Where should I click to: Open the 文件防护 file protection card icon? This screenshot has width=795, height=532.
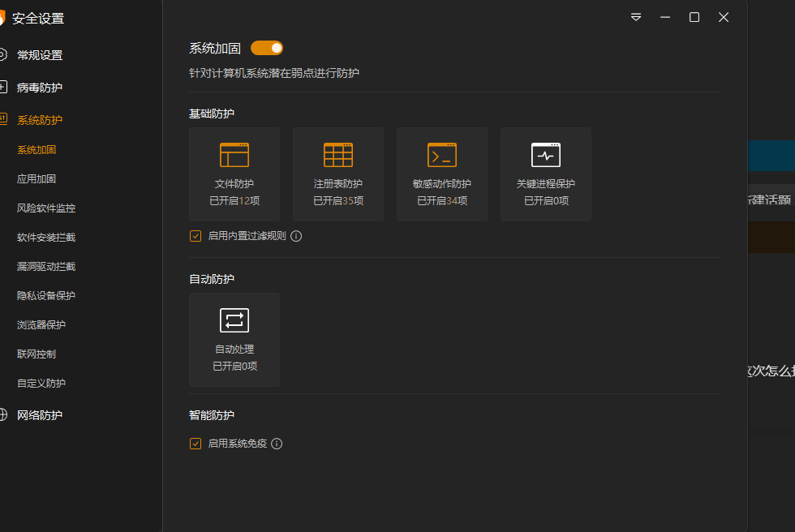(x=234, y=155)
